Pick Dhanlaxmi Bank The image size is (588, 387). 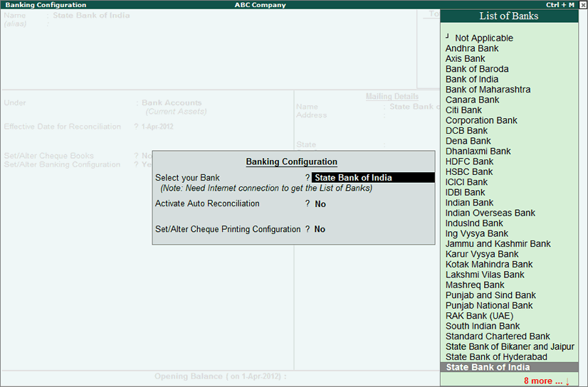[x=478, y=152]
